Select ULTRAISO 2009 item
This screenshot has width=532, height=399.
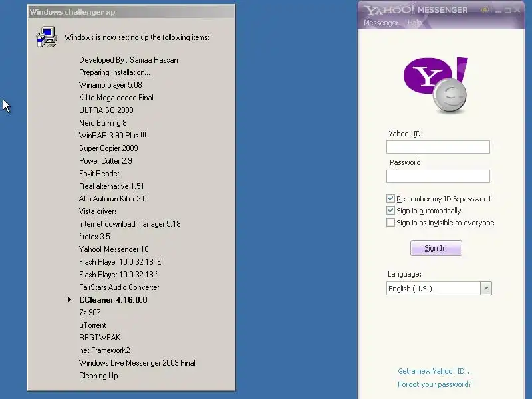106,110
